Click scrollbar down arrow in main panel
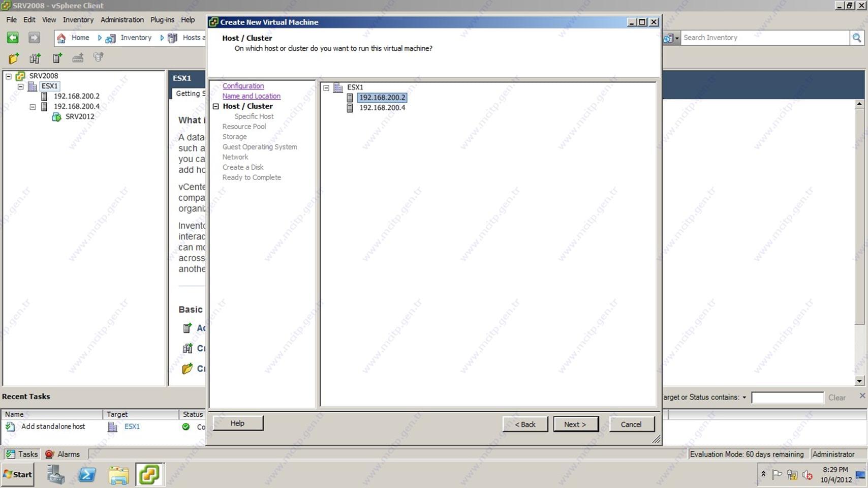 [859, 381]
